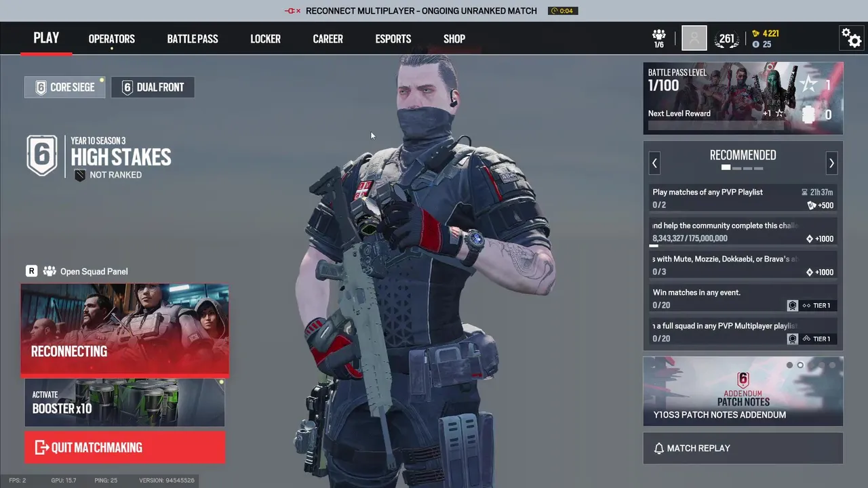Click the Recommended heading
This screenshot has width=868, height=488.
click(x=743, y=155)
